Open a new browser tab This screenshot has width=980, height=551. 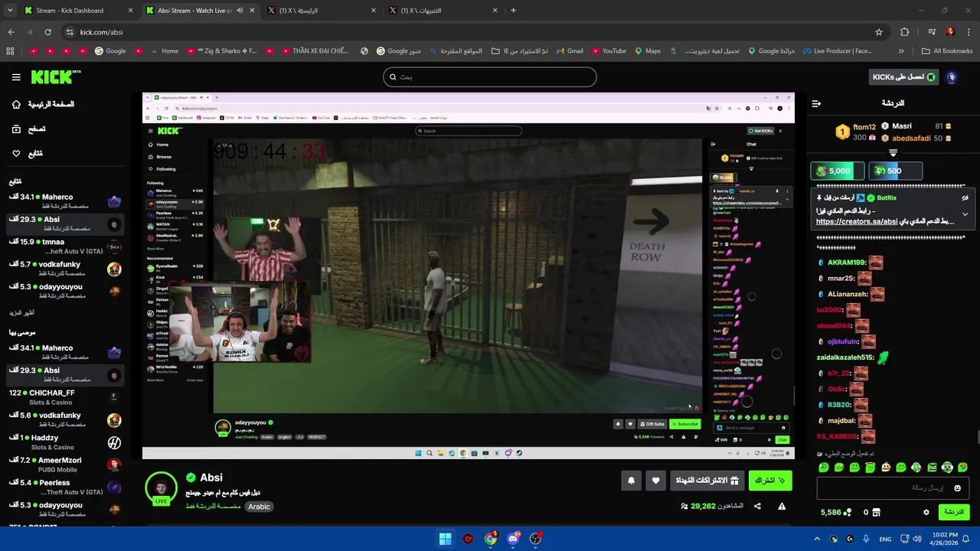513,11
